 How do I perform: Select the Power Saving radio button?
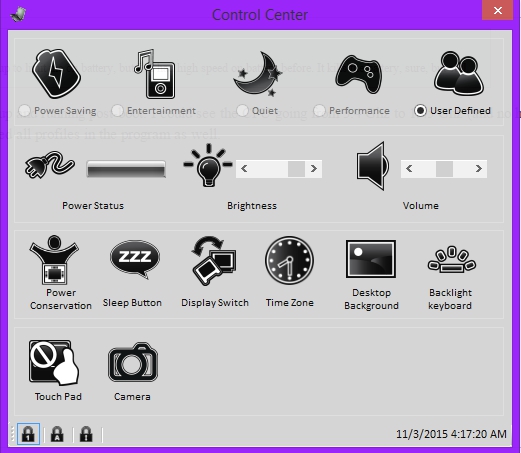[25, 110]
